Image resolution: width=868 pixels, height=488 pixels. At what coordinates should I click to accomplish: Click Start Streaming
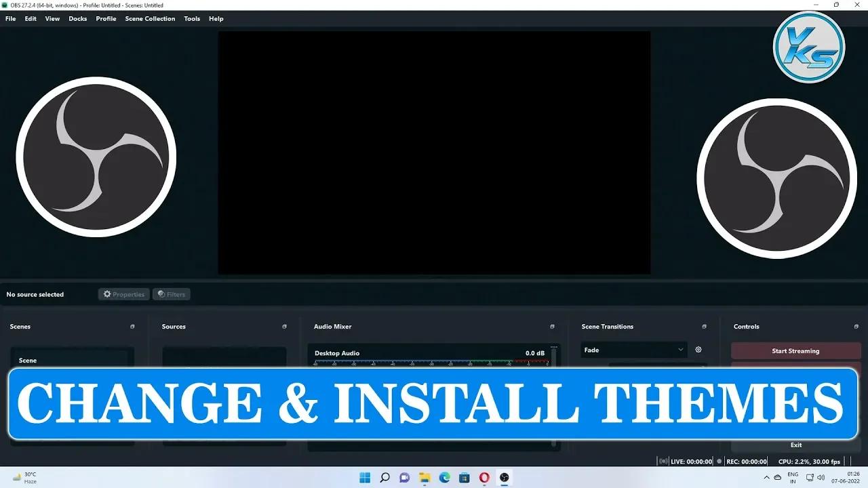coord(795,350)
